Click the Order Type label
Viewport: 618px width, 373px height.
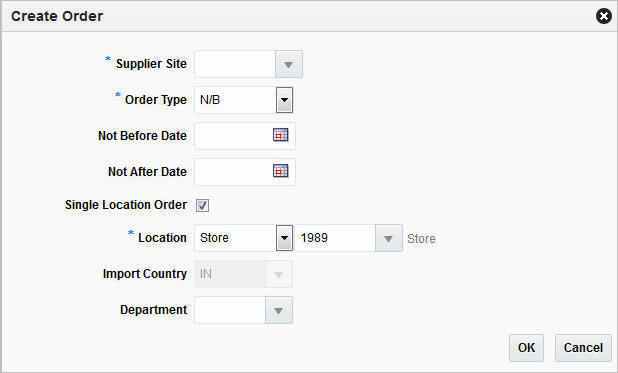click(x=156, y=100)
